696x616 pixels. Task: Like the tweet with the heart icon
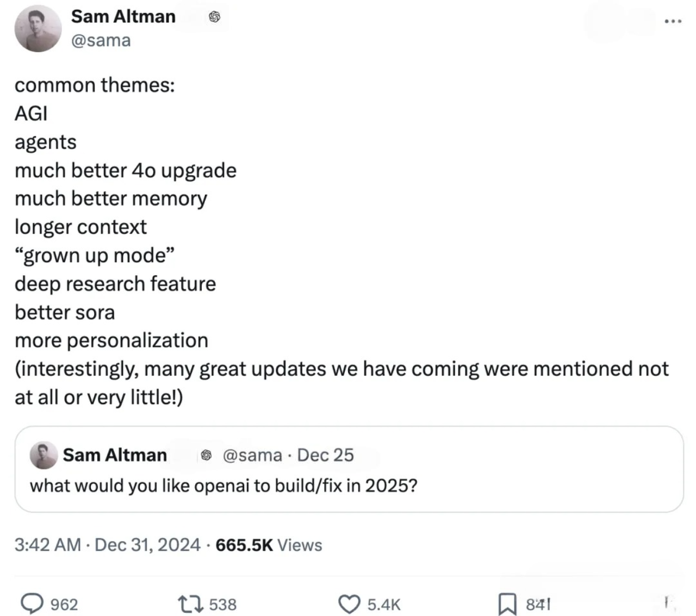[x=350, y=604]
